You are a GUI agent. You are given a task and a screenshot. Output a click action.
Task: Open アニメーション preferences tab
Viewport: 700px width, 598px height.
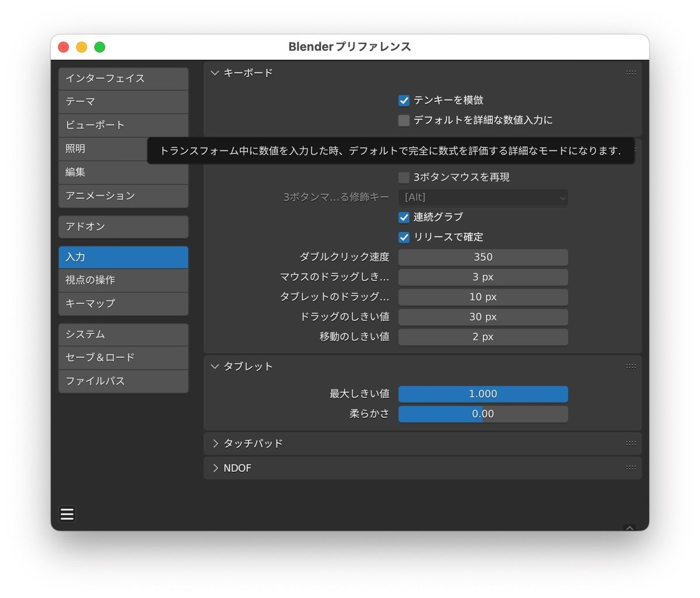pyautogui.click(x=124, y=196)
